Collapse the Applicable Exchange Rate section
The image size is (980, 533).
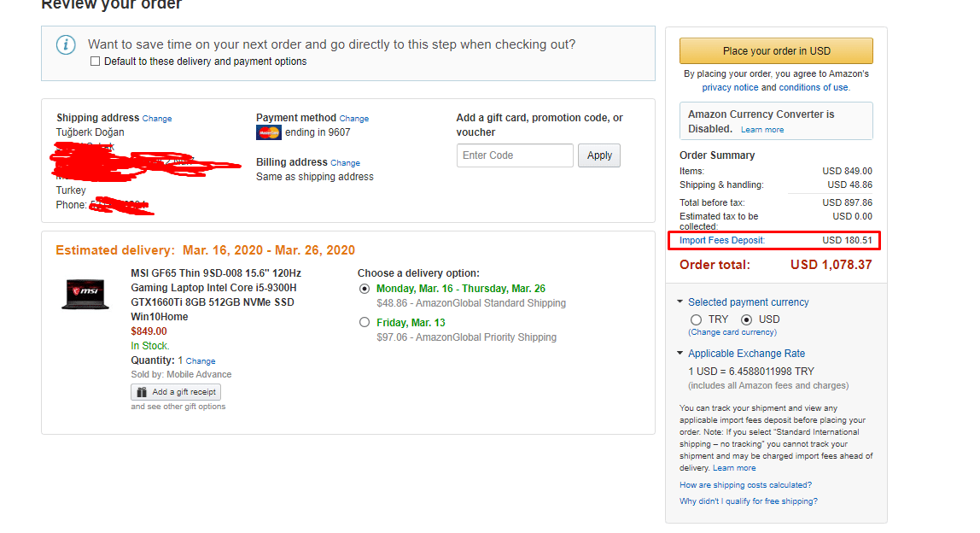(680, 353)
